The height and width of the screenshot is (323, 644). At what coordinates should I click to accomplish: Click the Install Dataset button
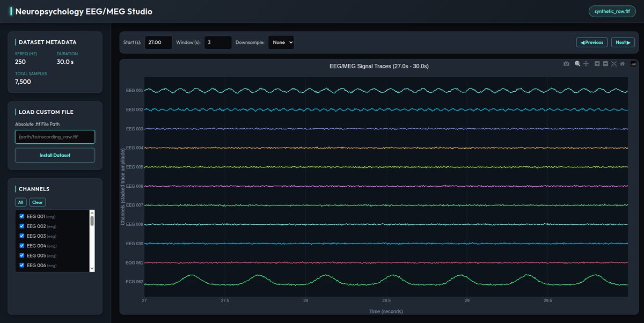55,156
